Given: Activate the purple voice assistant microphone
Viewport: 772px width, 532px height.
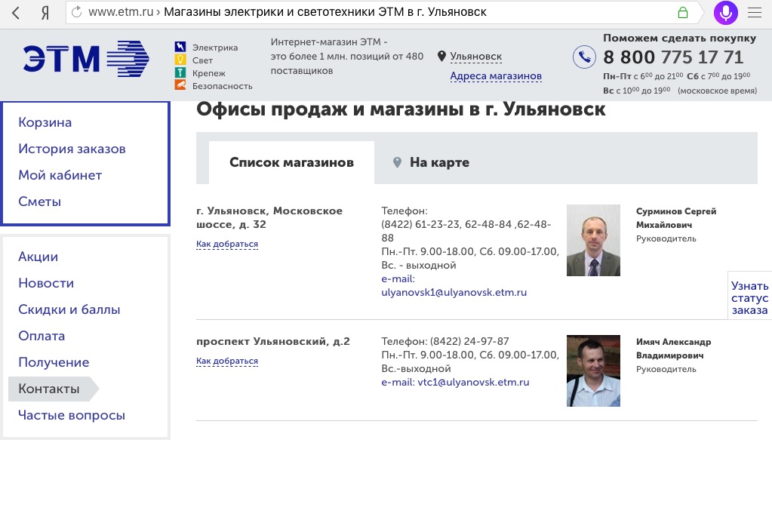Looking at the screenshot, I should 726,12.
